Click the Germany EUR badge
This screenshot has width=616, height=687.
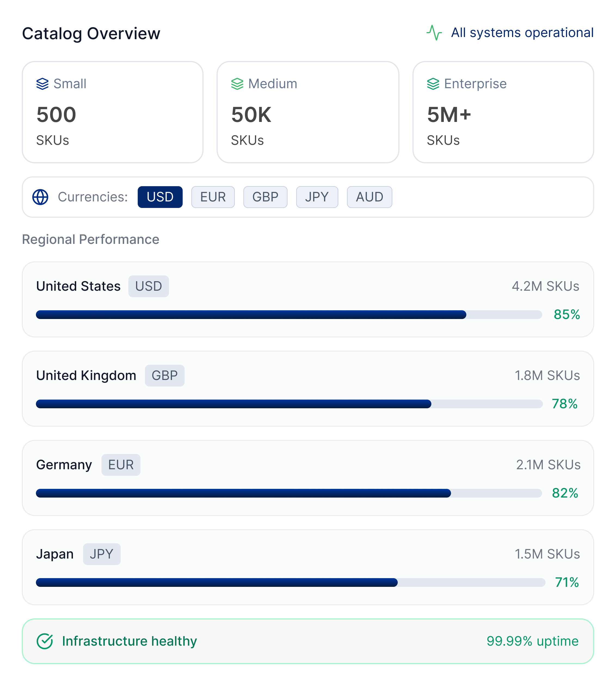[x=121, y=465]
